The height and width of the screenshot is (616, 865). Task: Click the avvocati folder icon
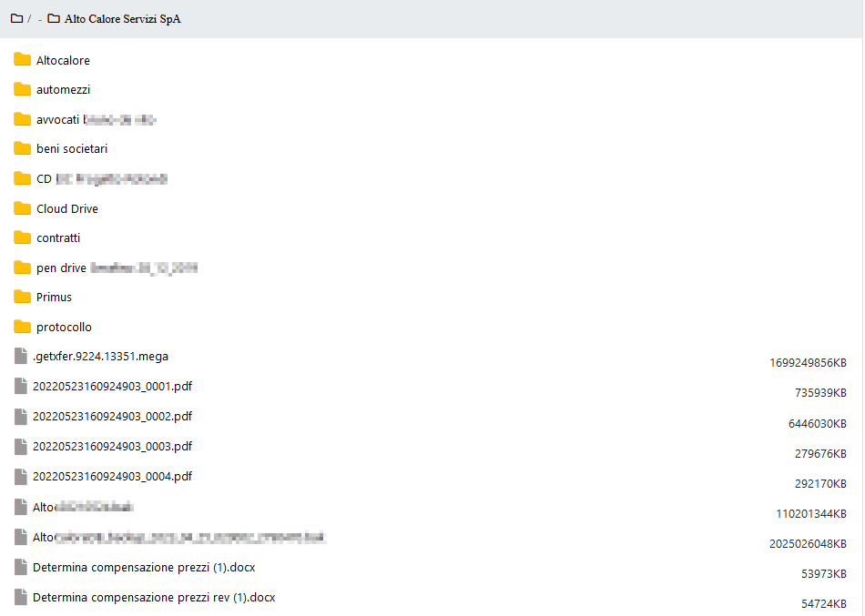(23, 119)
